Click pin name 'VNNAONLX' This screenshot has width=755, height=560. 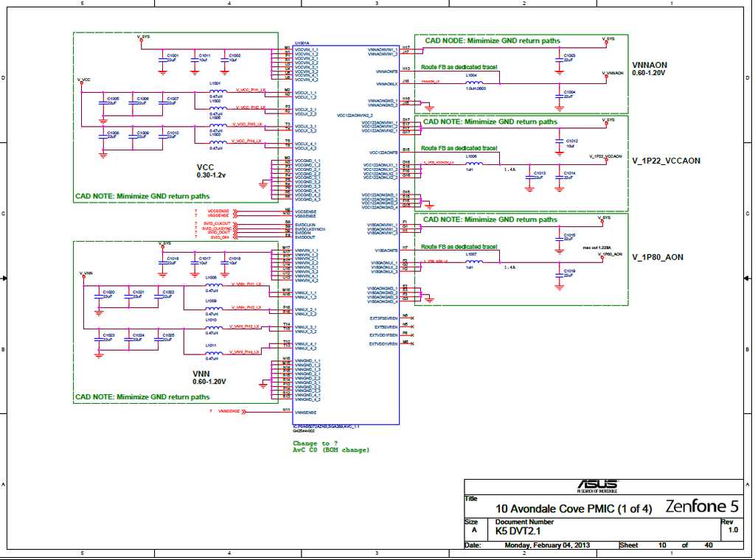387,84
